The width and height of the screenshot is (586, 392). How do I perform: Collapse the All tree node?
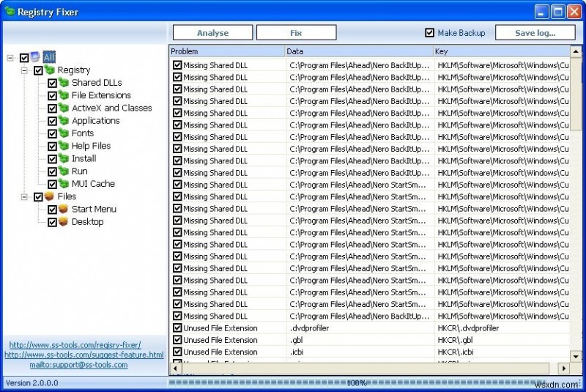tap(10, 58)
